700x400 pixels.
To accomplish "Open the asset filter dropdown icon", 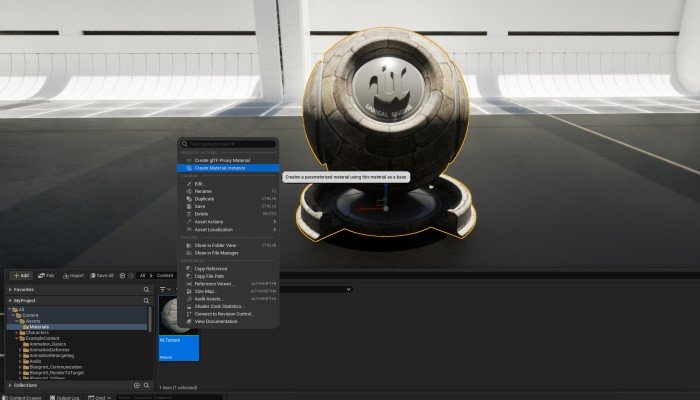I will coord(165,289).
